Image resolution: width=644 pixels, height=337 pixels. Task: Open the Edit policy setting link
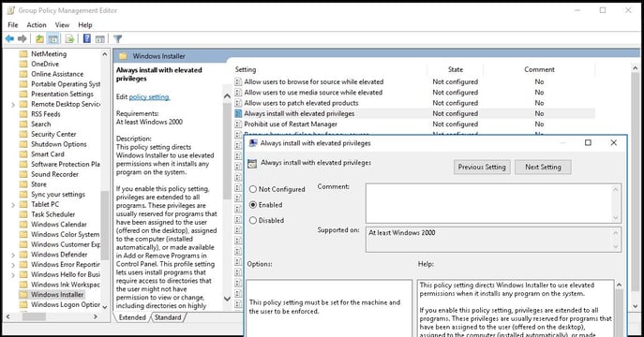[x=149, y=97]
